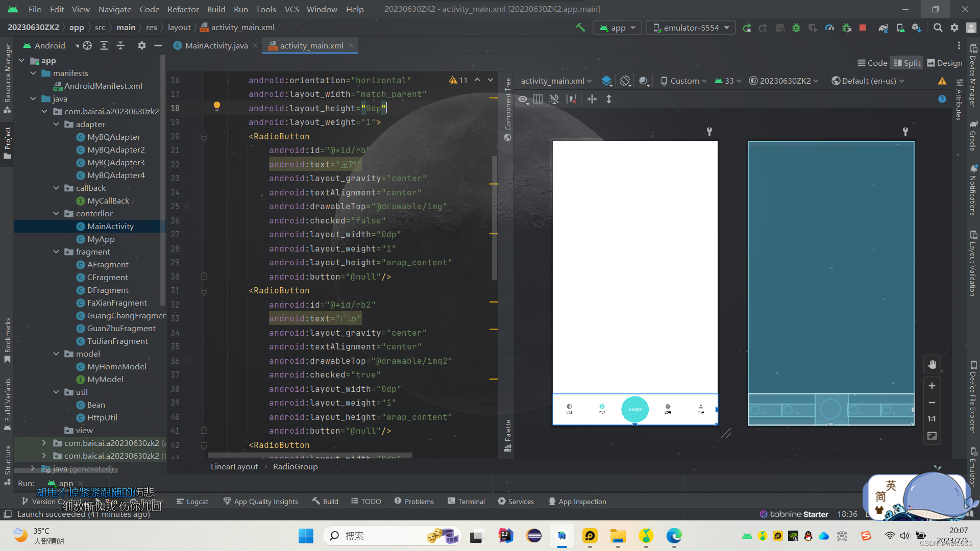The image size is (980, 551).
Task: Toggle the View Options eye icon
Action: tap(523, 99)
